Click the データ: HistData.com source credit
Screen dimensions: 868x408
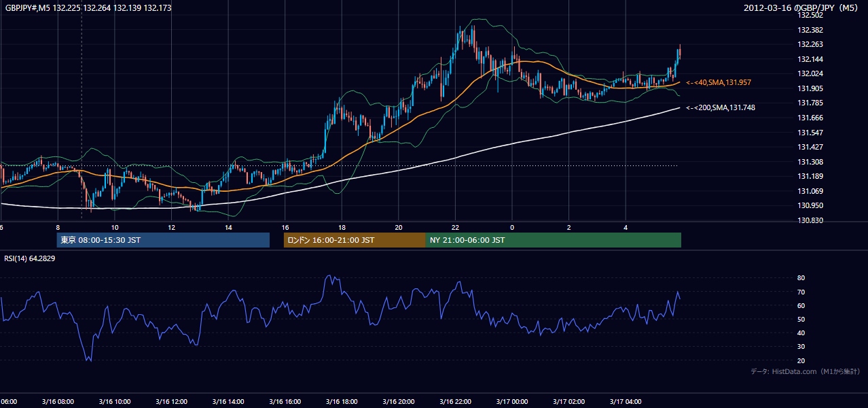coord(806,371)
